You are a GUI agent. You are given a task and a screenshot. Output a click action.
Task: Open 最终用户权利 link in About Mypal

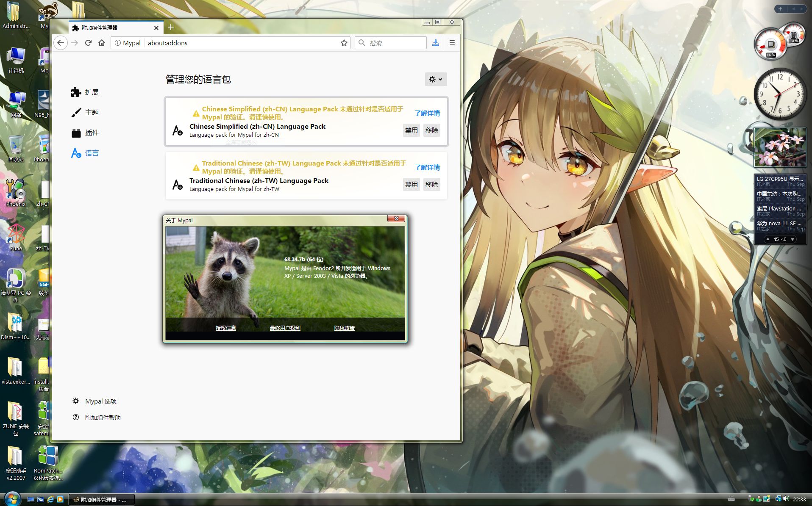(285, 328)
